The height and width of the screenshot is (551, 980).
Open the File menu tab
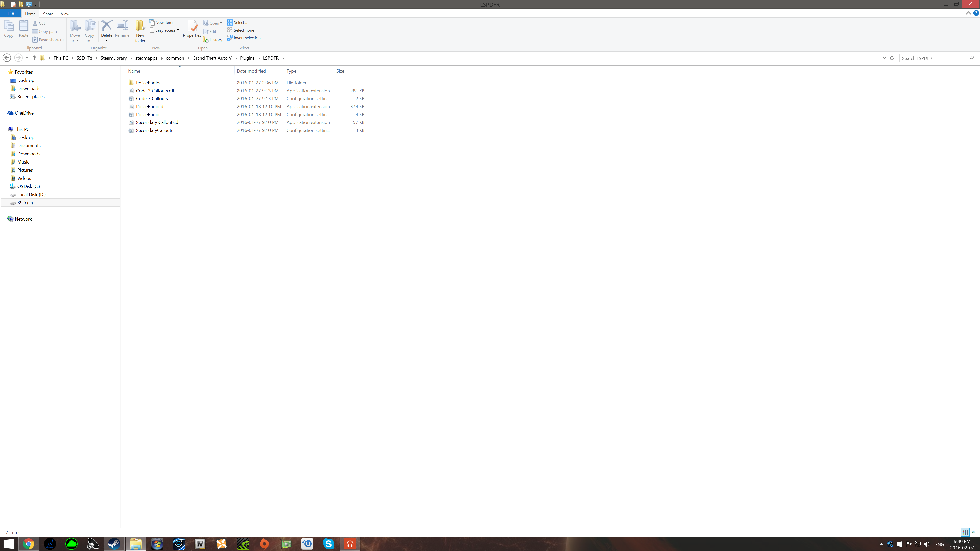[11, 13]
